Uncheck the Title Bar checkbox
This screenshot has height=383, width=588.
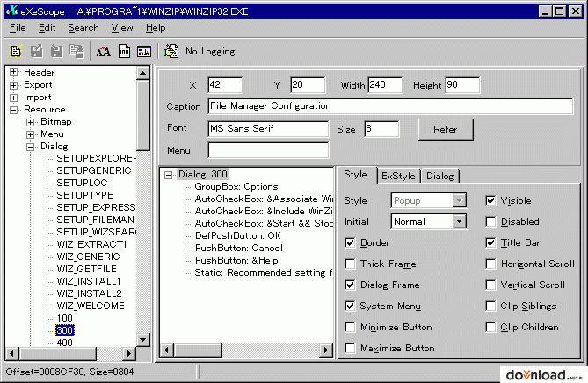tap(490, 242)
